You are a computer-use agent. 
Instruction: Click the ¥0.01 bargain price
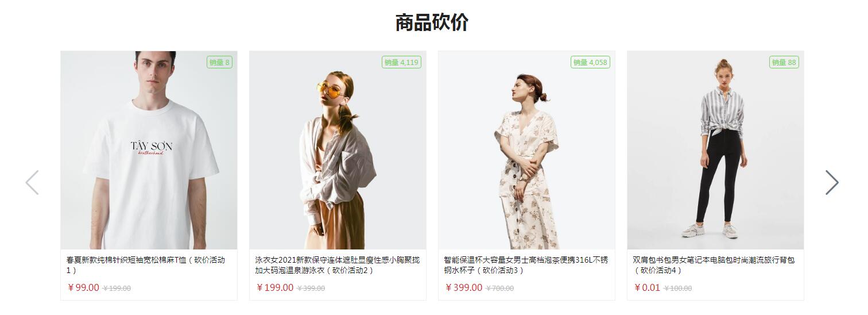coord(648,287)
